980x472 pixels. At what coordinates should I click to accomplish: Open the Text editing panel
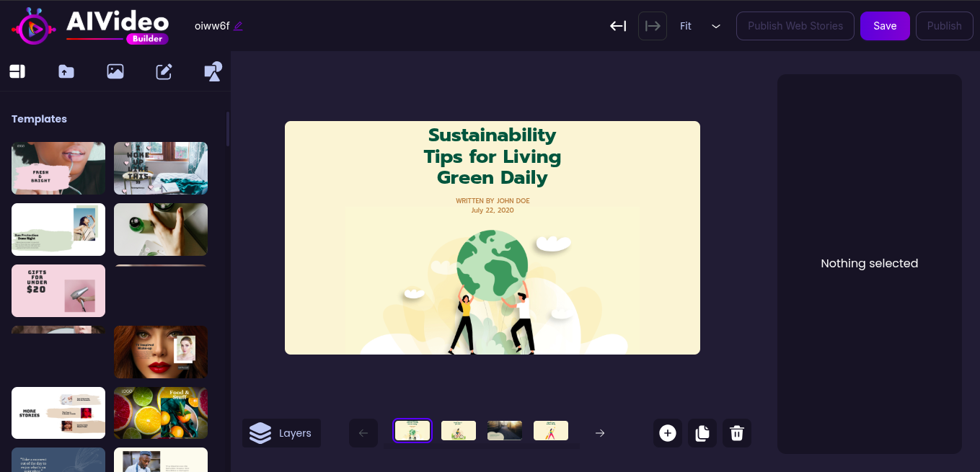click(164, 71)
